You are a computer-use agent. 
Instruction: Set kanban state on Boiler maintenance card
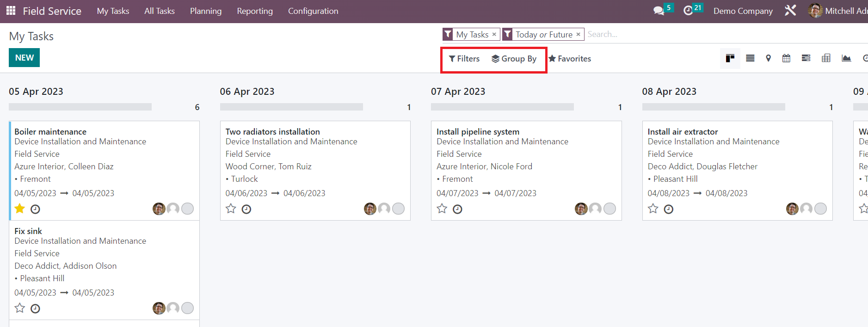pyautogui.click(x=187, y=209)
